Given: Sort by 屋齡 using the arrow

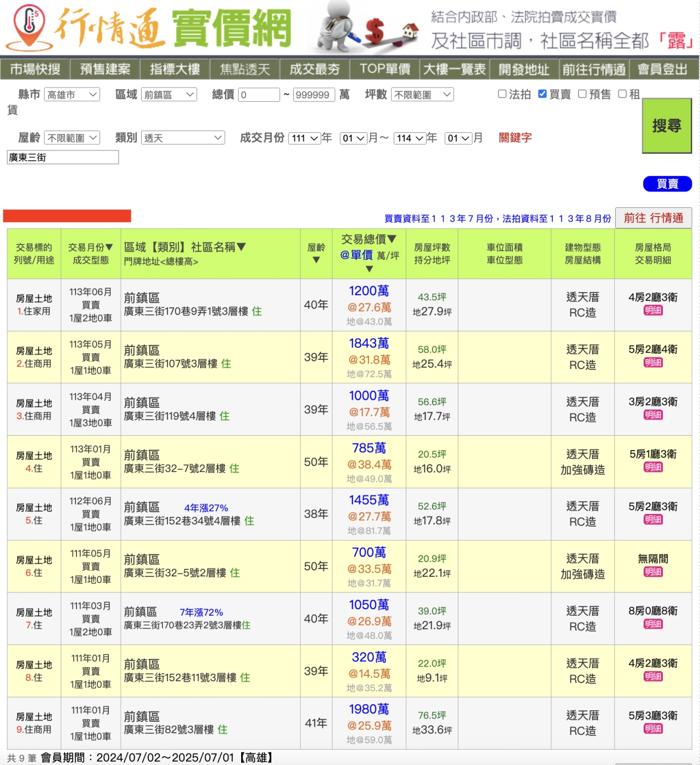Looking at the screenshot, I should (x=316, y=260).
